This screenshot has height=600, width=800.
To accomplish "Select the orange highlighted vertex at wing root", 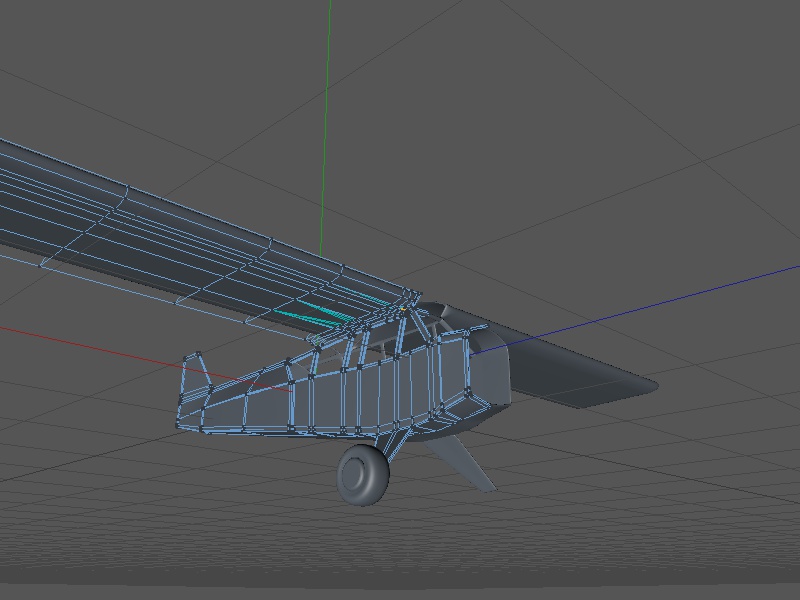I will pyautogui.click(x=403, y=309).
